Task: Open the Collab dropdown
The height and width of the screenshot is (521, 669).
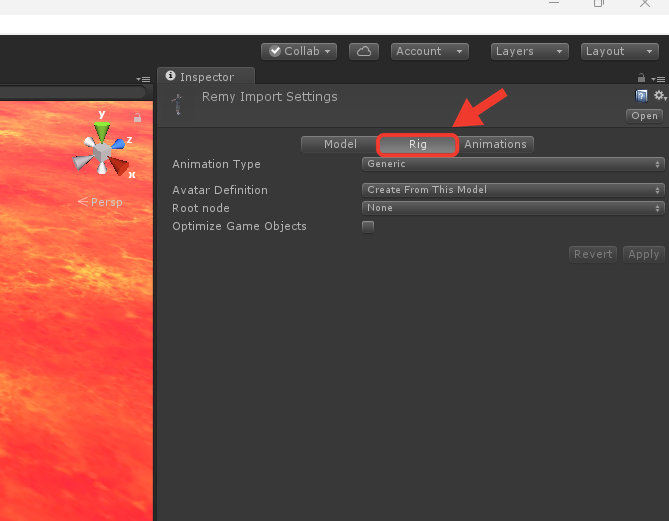Action: coord(299,52)
